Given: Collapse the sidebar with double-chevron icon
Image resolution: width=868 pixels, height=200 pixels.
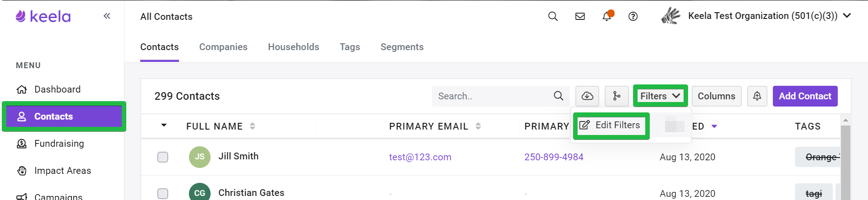Looking at the screenshot, I should [107, 16].
